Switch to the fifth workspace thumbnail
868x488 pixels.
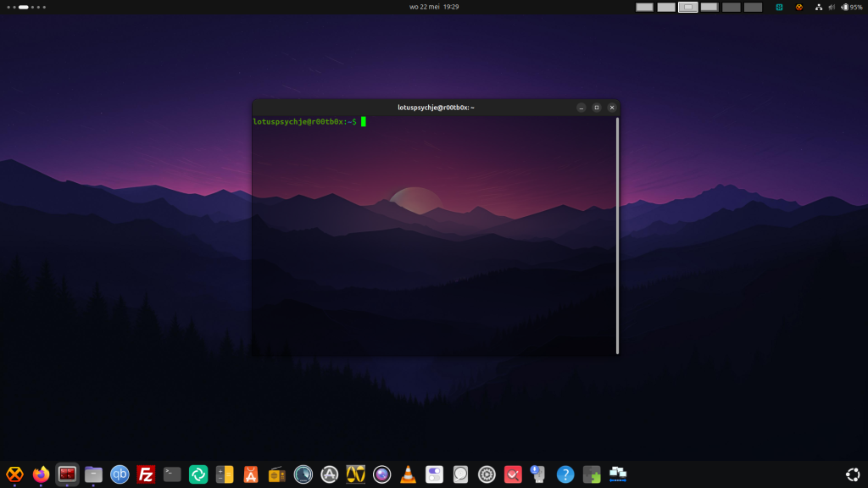click(731, 7)
